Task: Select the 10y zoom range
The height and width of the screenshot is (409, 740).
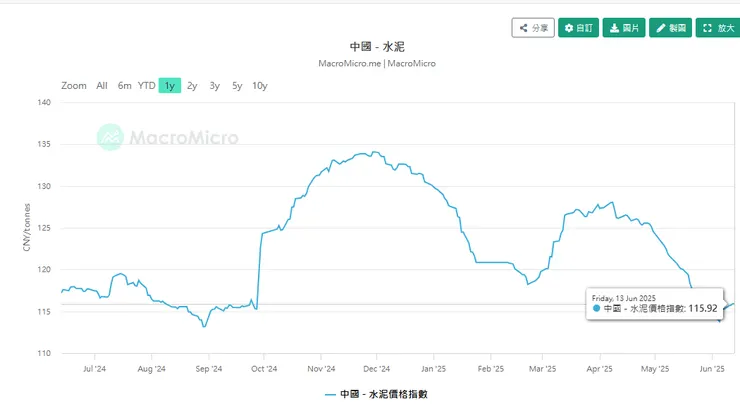Action: point(259,86)
